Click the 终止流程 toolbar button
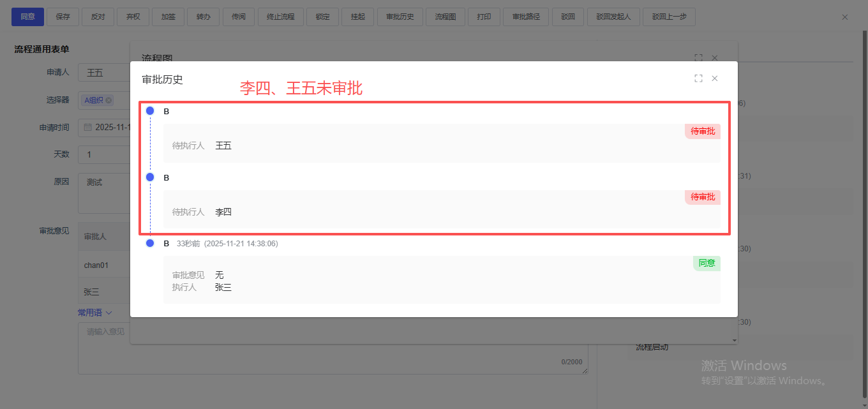Image resolution: width=868 pixels, height=409 pixels. click(281, 17)
